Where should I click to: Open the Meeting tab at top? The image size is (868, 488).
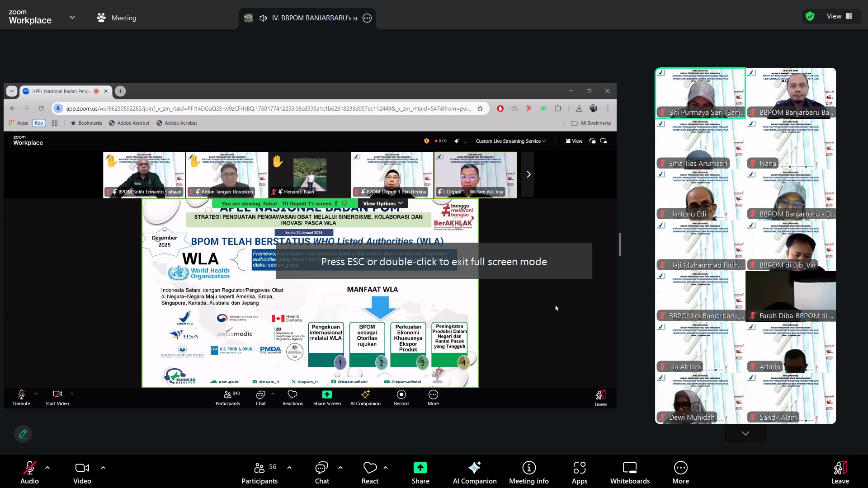point(117,18)
